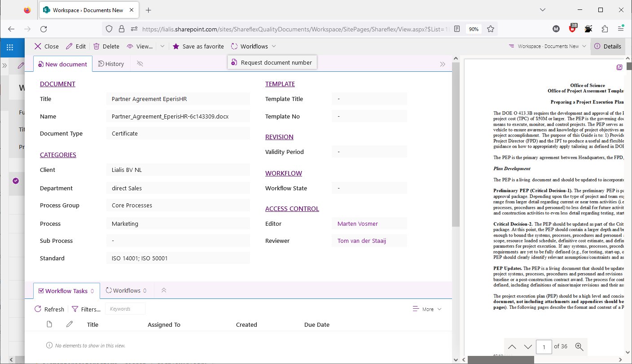Toggle the Details pane button
The height and width of the screenshot is (364, 632).
(608, 46)
